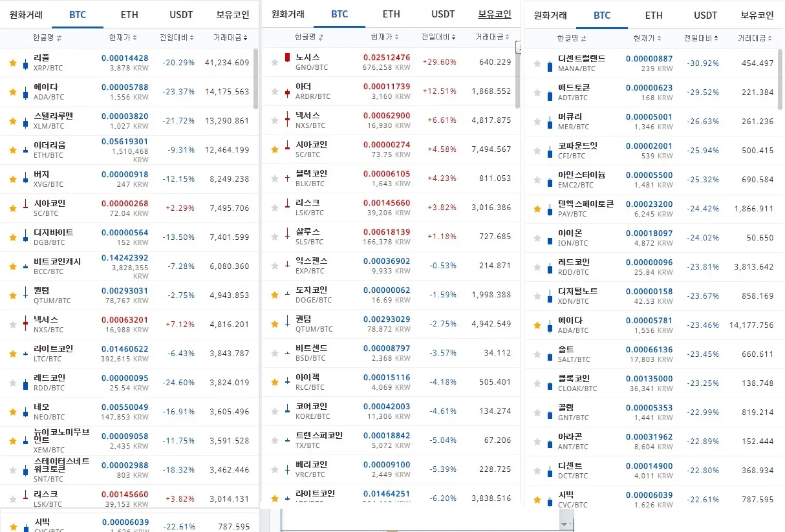The image size is (785, 532).
Task: Unfavorite 리플 XRP/BTC using its star
Action: coord(13,63)
